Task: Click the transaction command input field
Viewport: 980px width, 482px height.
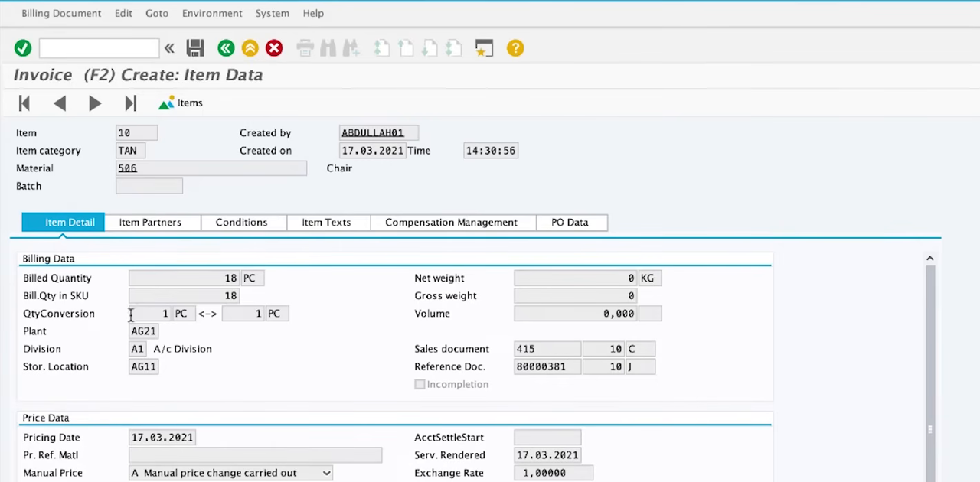Action: coord(99,48)
